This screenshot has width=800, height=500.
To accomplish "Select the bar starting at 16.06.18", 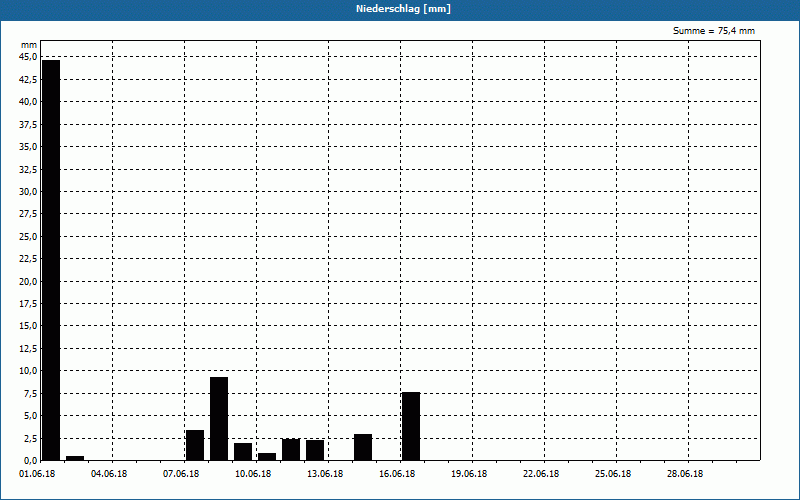I will coord(411,427).
